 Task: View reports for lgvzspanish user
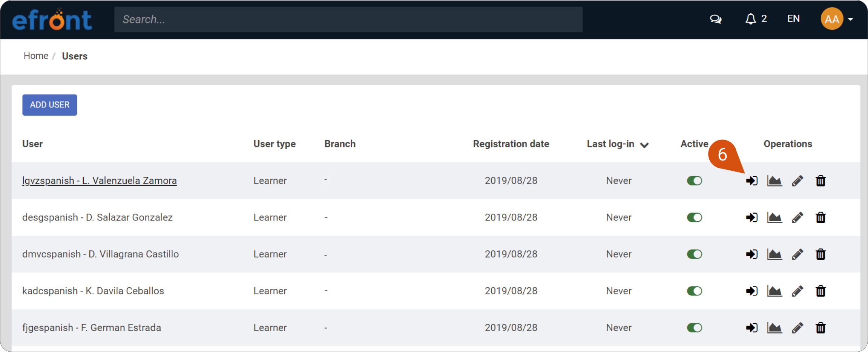pos(774,181)
